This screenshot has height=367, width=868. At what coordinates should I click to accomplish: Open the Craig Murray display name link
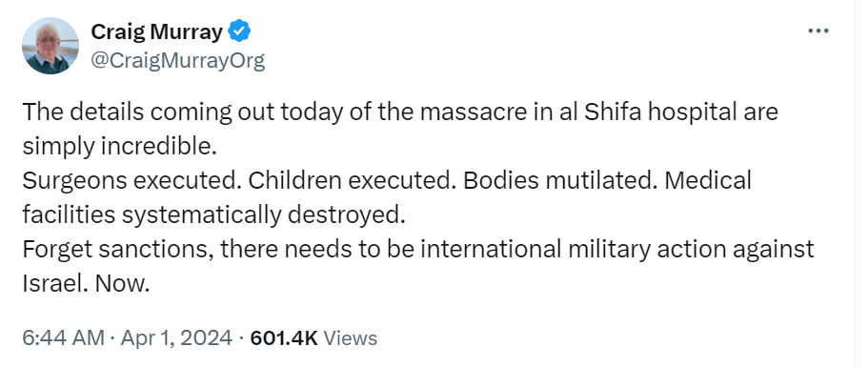[156, 32]
